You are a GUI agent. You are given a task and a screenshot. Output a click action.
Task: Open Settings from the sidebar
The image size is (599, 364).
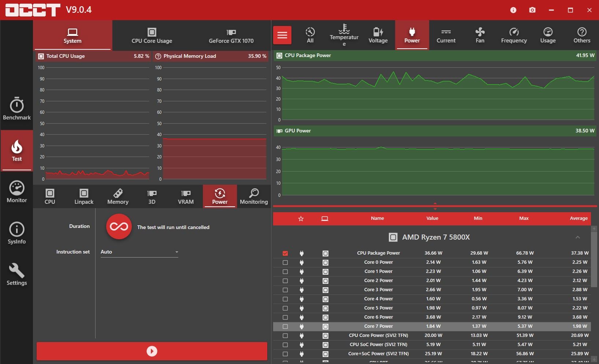coord(16,274)
